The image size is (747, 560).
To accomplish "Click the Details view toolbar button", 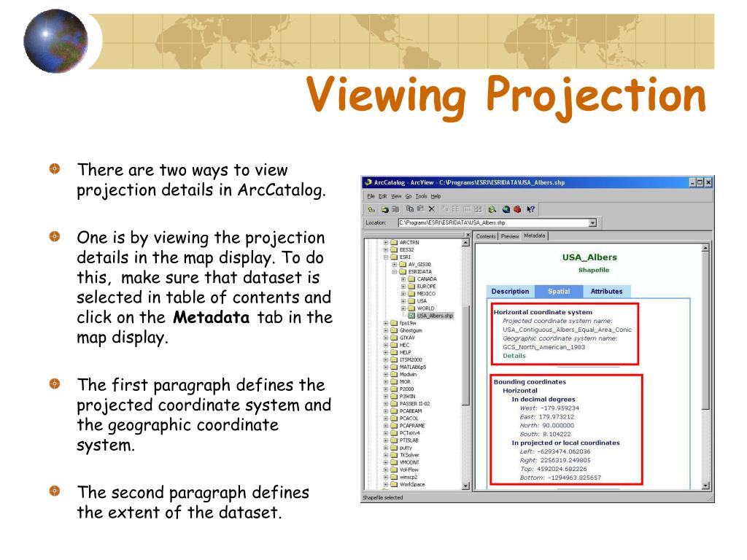I will tap(467, 209).
